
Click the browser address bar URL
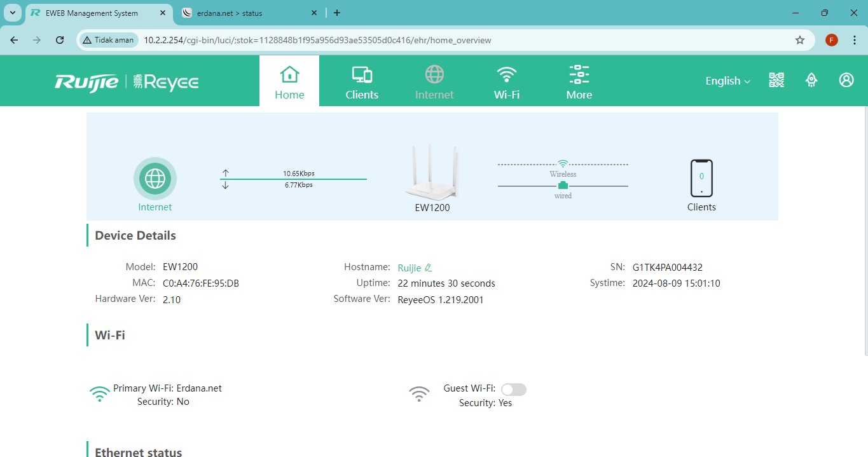coord(317,40)
